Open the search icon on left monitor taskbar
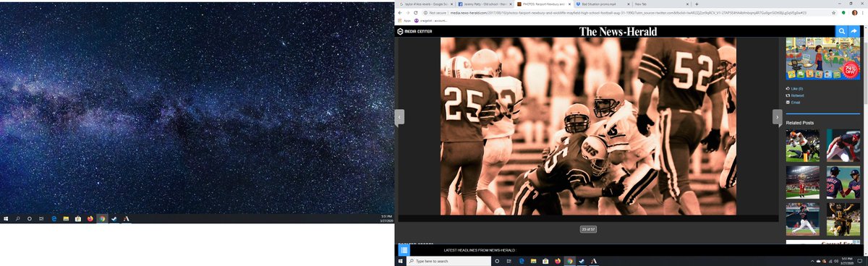The width and height of the screenshot is (868, 266). click(17, 218)
